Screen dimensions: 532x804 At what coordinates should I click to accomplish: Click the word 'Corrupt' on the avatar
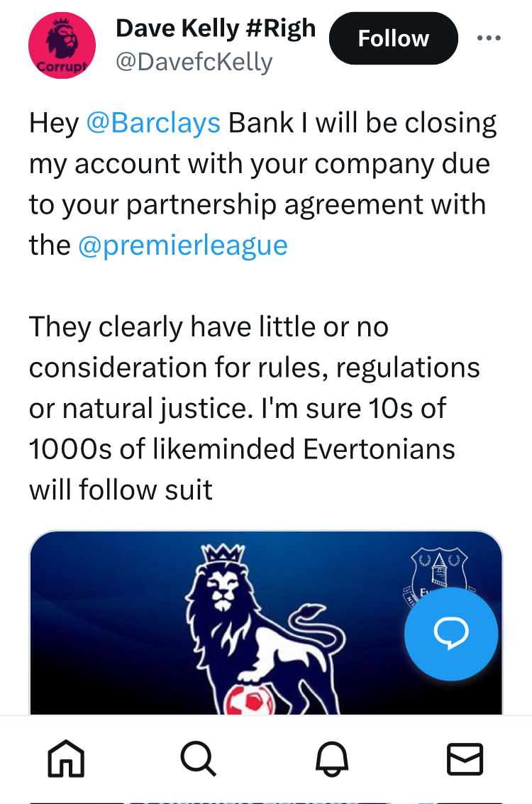(62, 67)
